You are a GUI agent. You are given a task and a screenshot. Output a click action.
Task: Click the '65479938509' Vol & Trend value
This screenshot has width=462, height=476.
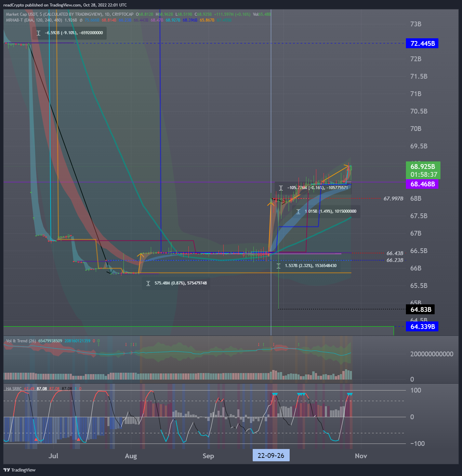pyautogui.click(x=50, y=341)
